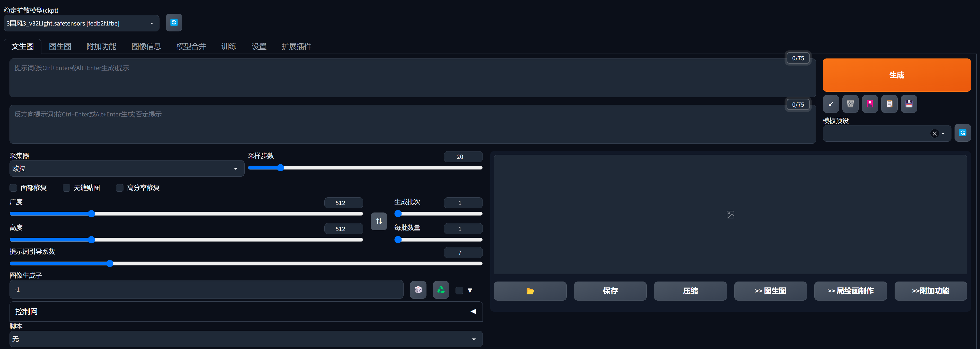Switch to 图像信息 tab
The height and width of the screenshot is (349, 980).
coord(146,46)
